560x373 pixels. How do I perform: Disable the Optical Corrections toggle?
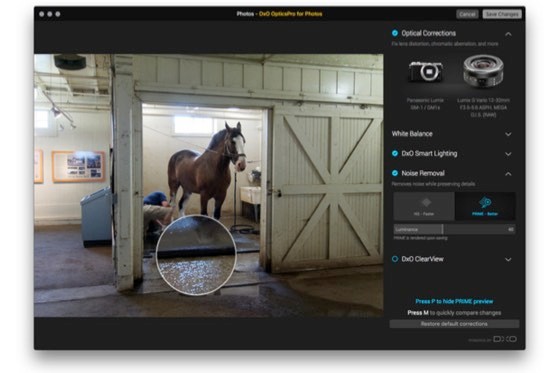click(395, 33)
